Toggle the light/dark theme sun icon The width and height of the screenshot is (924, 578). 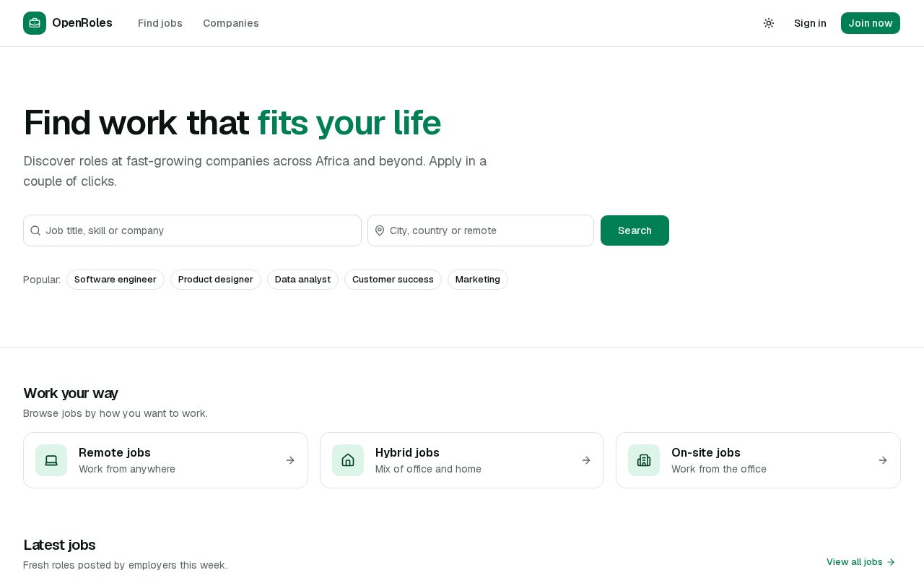point(769,23)
